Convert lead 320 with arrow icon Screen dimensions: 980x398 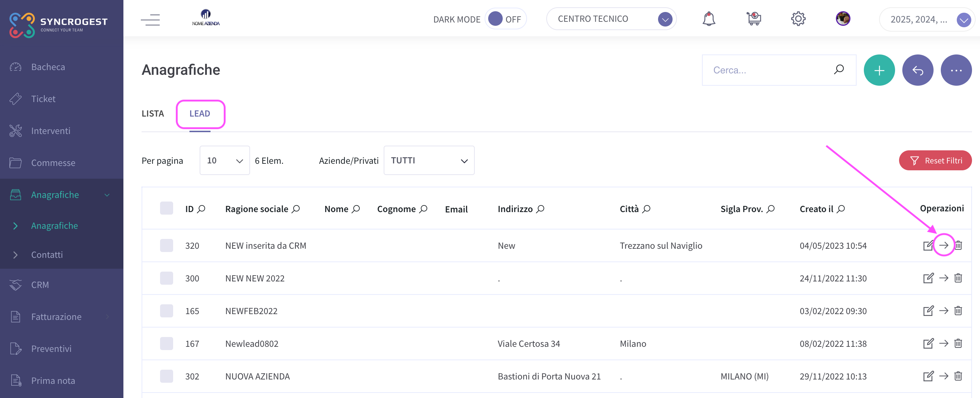tap(943, 245)
